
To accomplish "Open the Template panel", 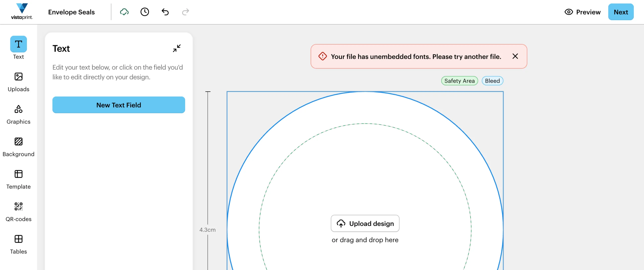I will click(18, 179).
